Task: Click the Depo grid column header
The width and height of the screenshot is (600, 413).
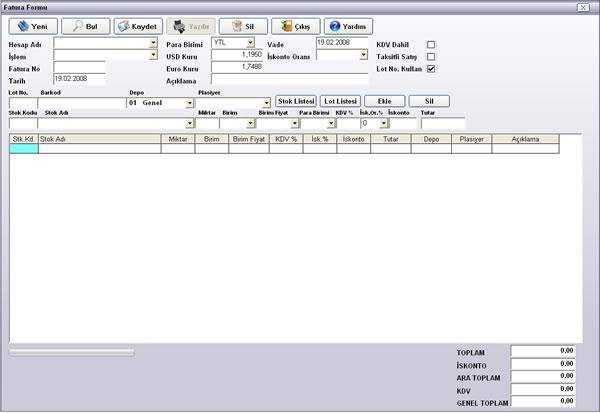Action: pyautogui.click(x=431, y=139)
